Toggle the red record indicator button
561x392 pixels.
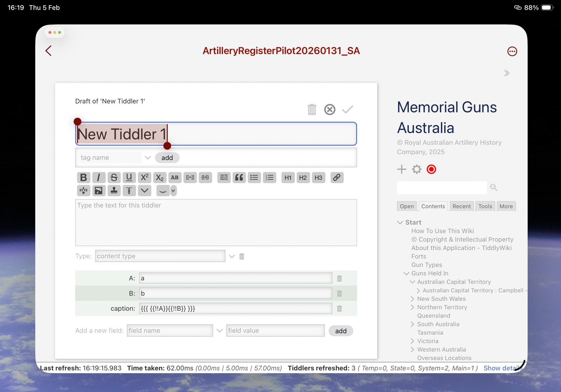[431, 169]
